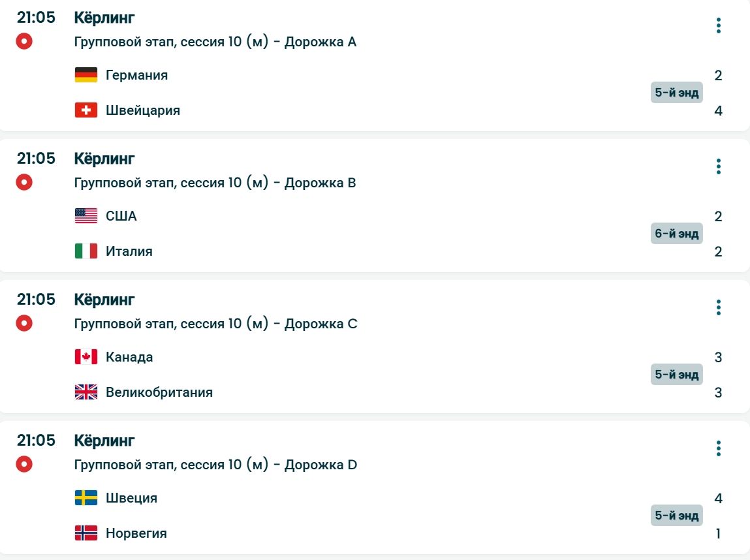The image size is (750, 560).
Task: Click Sweden's score of 4
Action: [718, 499]
